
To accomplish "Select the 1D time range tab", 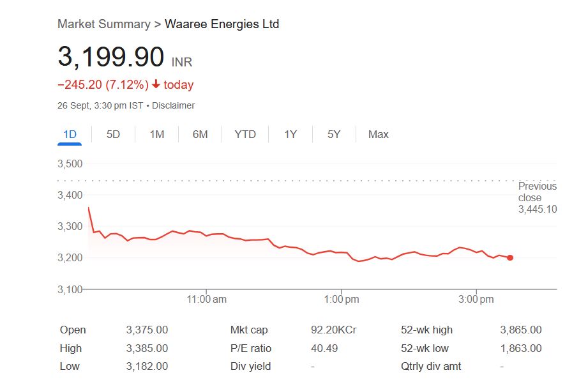I will coord(70,134).
